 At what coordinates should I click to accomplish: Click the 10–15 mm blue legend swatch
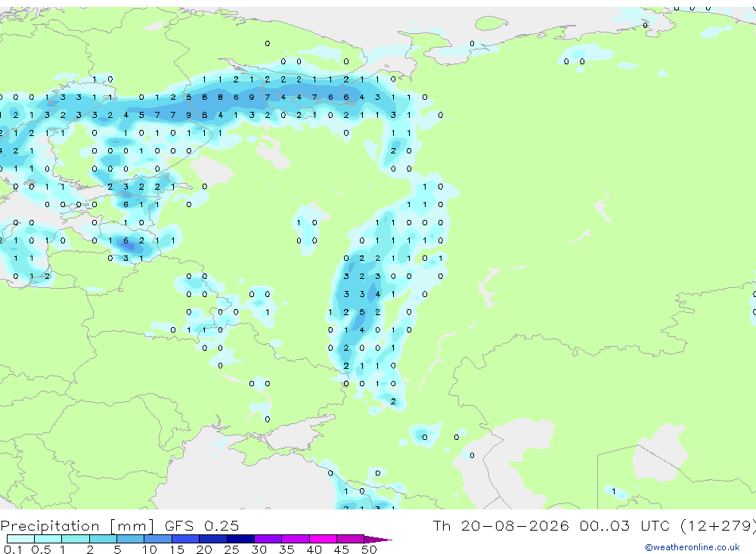(x=158, y=539)
